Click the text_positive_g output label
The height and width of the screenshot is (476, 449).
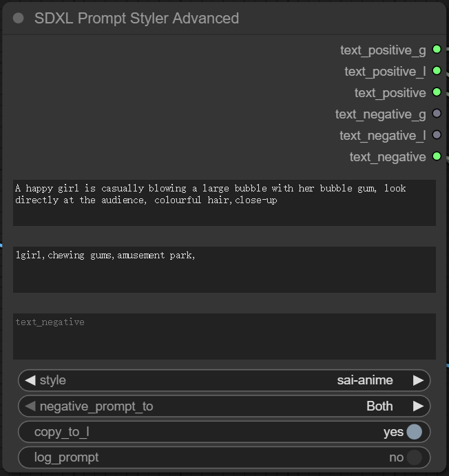(382, 50)
